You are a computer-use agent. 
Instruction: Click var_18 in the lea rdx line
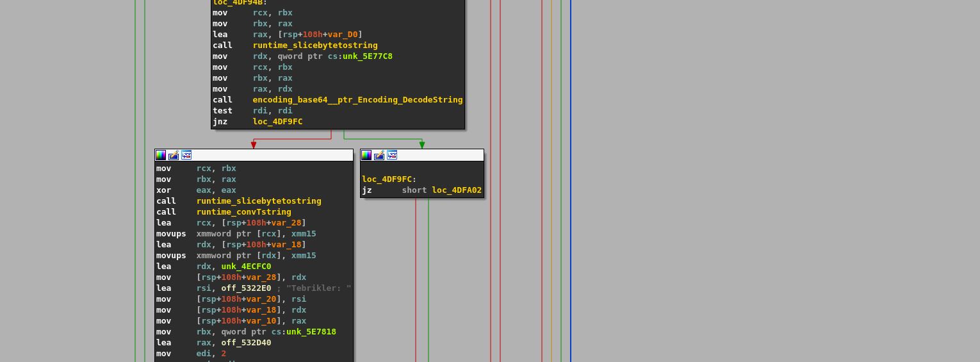286,245
